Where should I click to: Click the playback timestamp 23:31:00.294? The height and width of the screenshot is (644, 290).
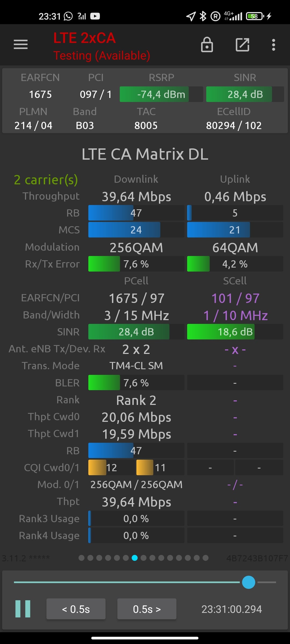pyautogui.click(x=232, y=609)
